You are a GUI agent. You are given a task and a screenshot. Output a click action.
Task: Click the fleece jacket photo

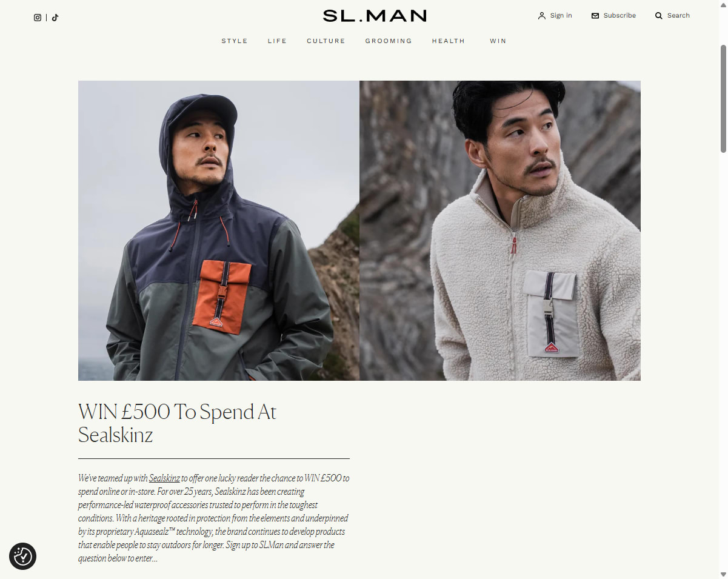pyautogui.click(x=500, y=231)
